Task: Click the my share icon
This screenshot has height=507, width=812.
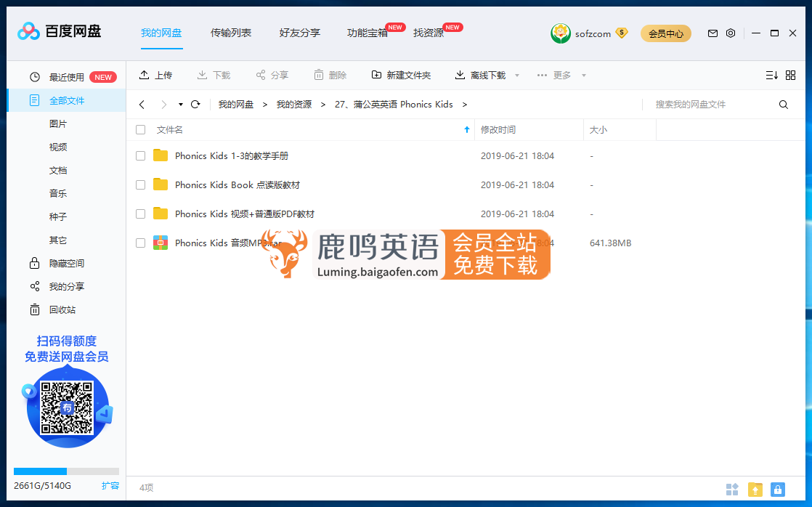Action: tap(35, 286)
